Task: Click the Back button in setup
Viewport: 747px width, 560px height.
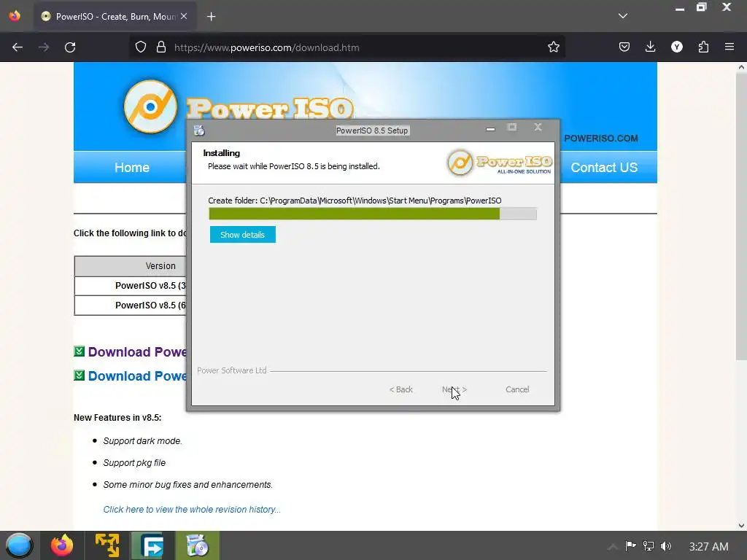Action: [400, 389]
